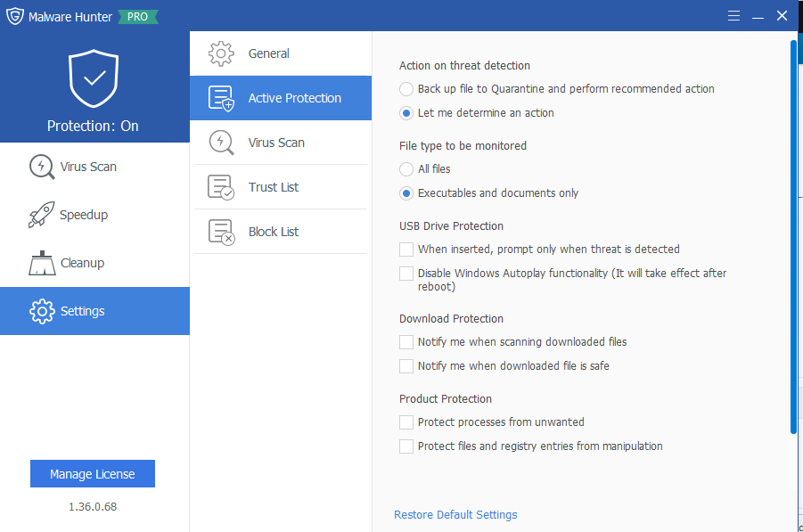The height and width of the screenshot is (532, 803).
Task: Click the Trust List checkmark icon
Action: (x=221, y=187)
